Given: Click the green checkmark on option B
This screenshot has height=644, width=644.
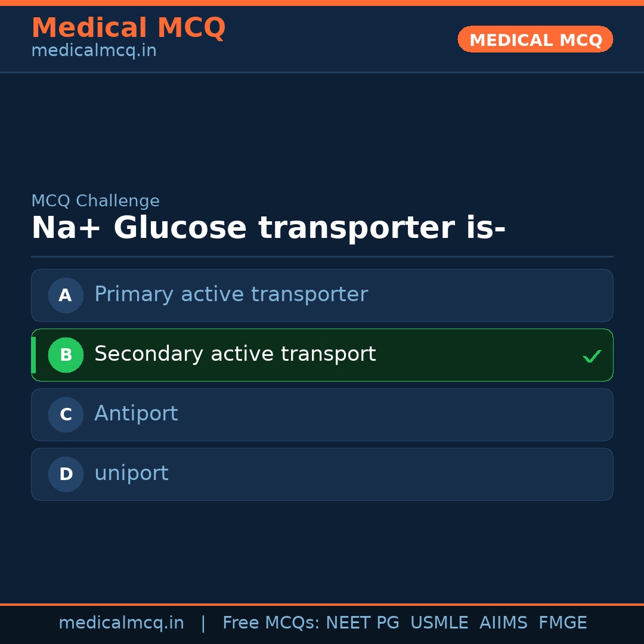Looking at the screenshot, I should [592, 356].
